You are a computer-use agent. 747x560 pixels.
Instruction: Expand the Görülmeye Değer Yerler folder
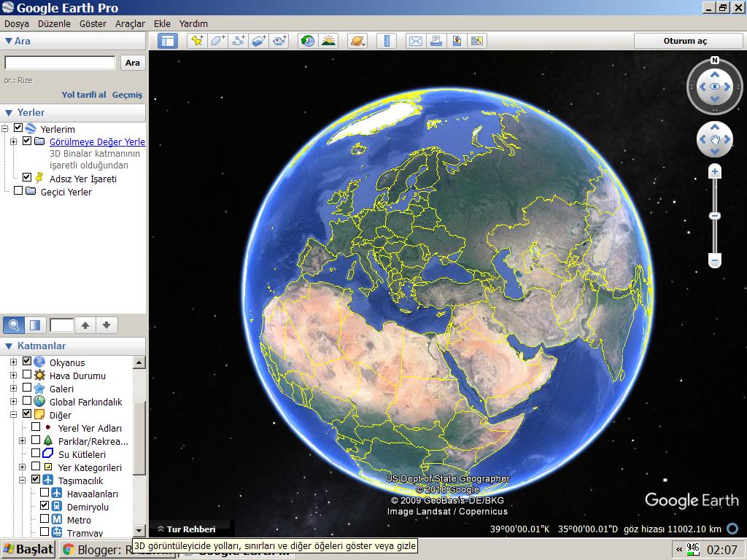click(x=13, y=141)
